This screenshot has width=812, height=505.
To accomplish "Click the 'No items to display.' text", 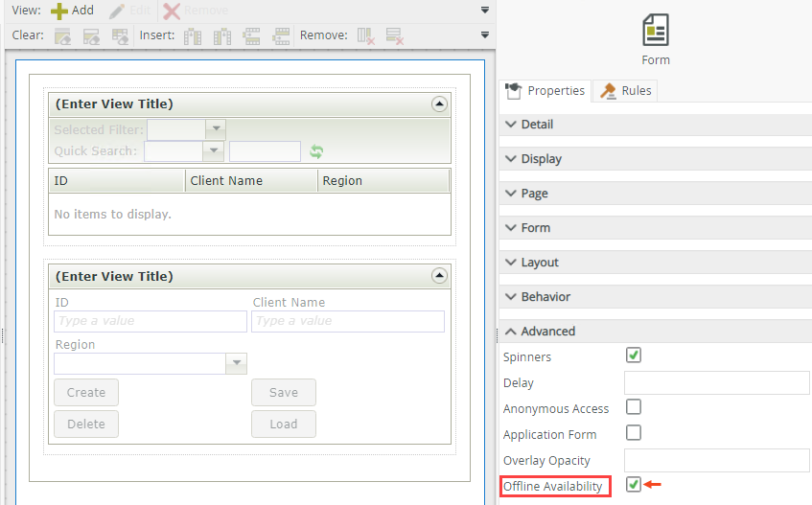I will click(112, 215).
